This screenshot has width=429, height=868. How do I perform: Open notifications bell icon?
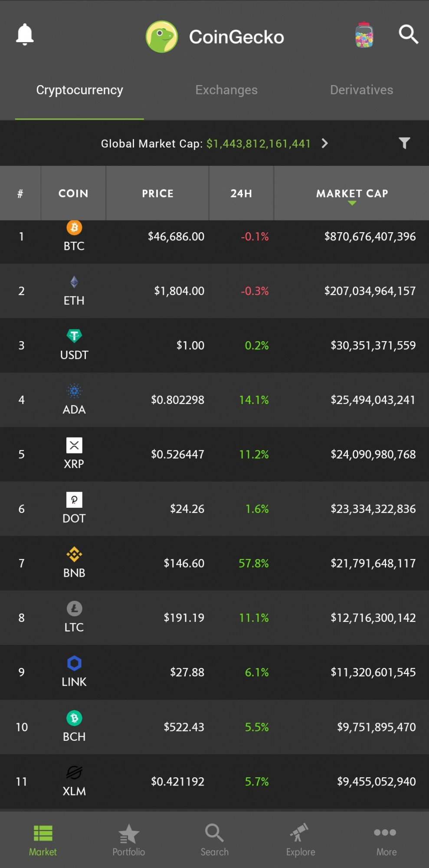[x=25, y=34]
